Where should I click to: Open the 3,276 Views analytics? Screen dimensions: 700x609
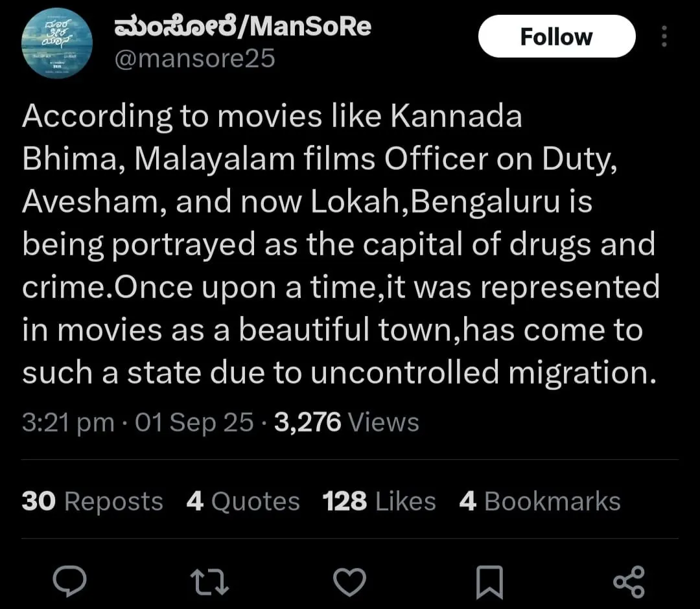(x=346, y=422)
